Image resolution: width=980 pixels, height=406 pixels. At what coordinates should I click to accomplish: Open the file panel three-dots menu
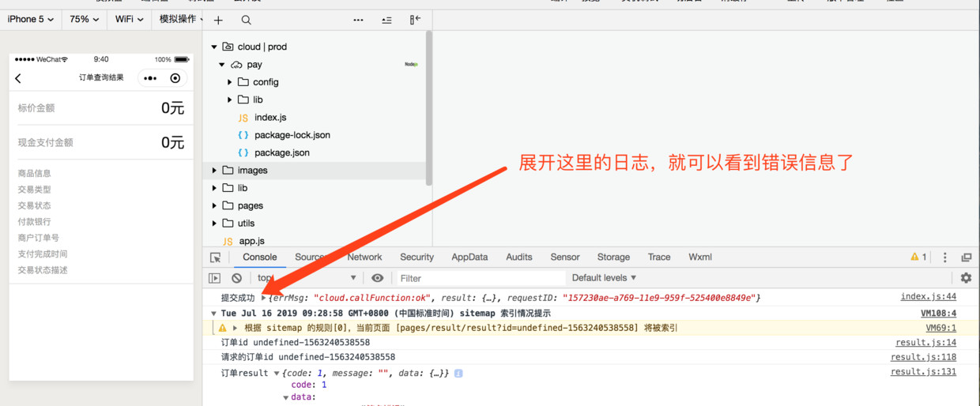[358, 20]
